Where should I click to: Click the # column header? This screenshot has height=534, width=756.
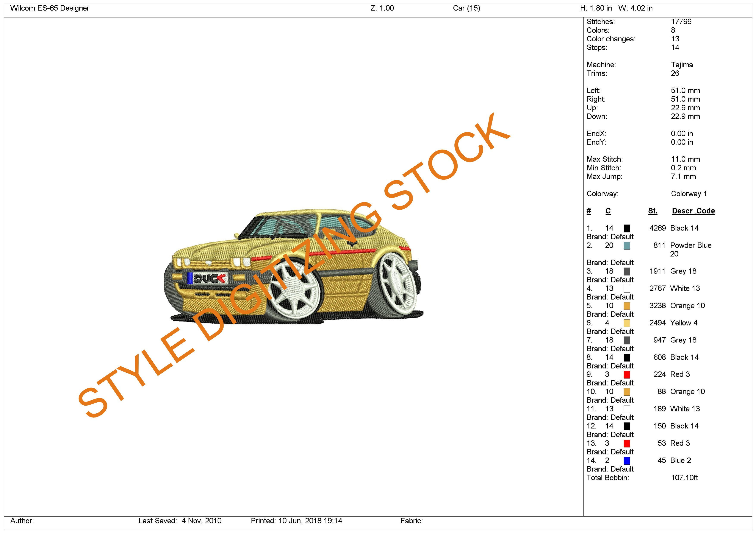tap(589, 211)
